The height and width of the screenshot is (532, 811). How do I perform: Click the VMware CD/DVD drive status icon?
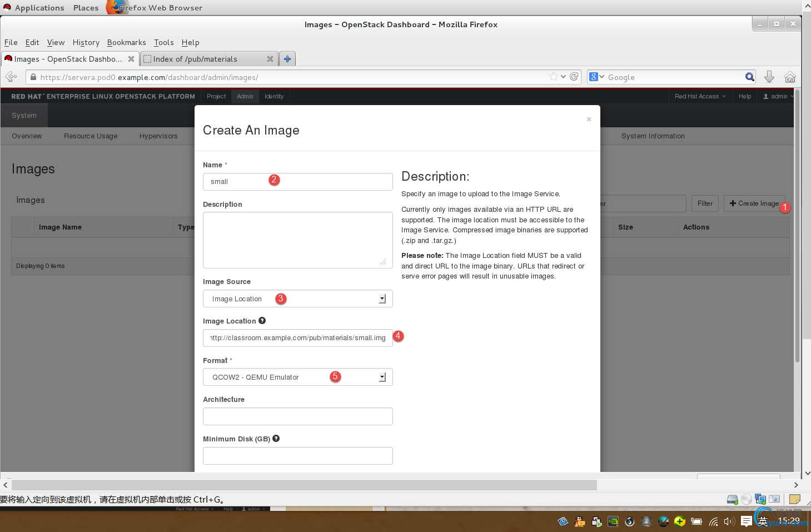click(747, 499)
